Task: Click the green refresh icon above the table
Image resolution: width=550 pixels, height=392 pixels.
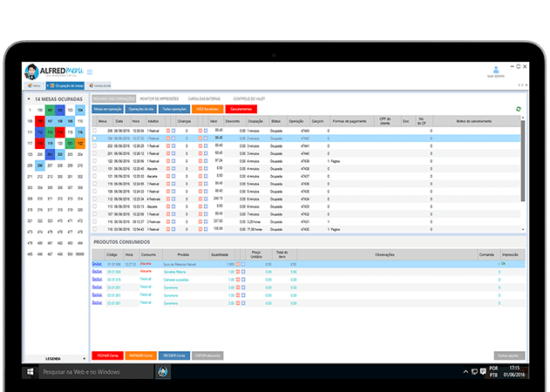Action: (519, 109)
